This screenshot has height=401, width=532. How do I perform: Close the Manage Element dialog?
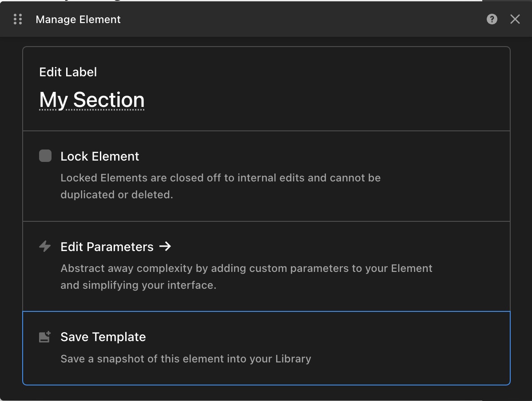[515, 19]
